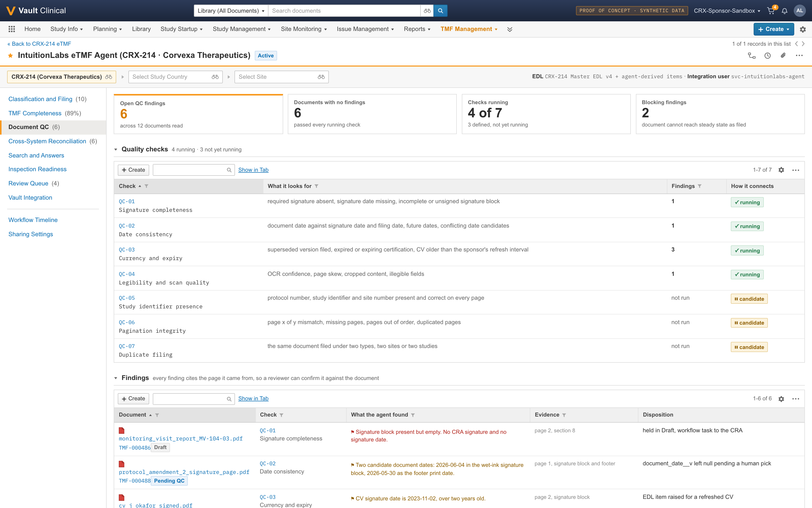Open the Reports menu tab
The height and width of the screenshot is (508, 812).
click(417, 29)
